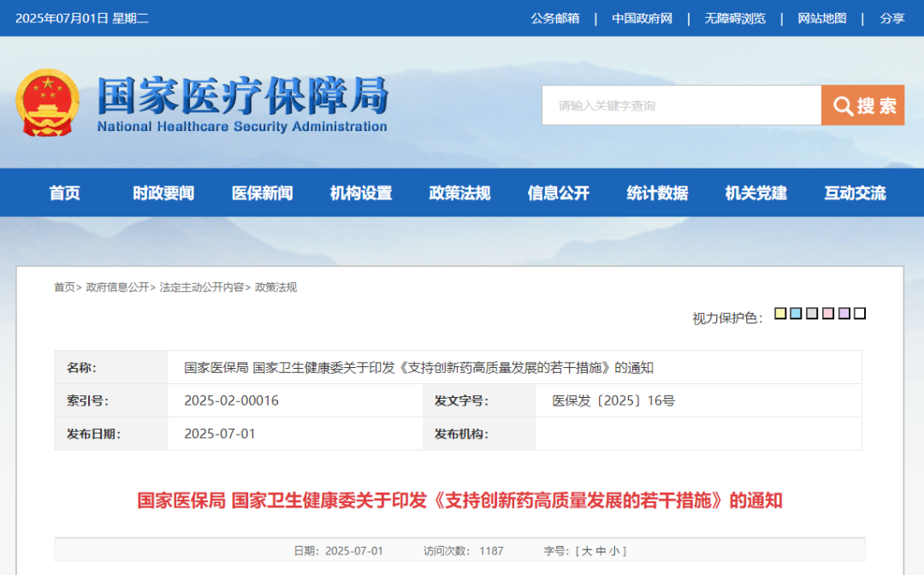Set font size to 中

[601, 551]
